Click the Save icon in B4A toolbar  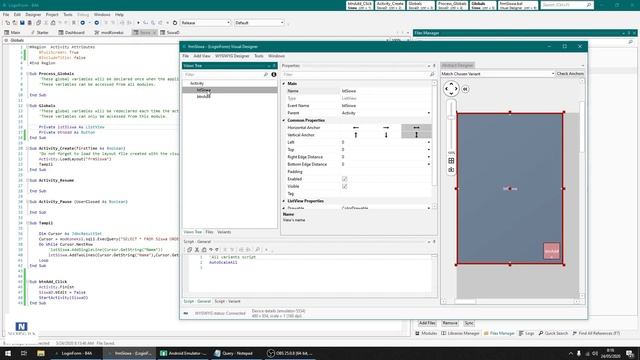coord(22,23)
